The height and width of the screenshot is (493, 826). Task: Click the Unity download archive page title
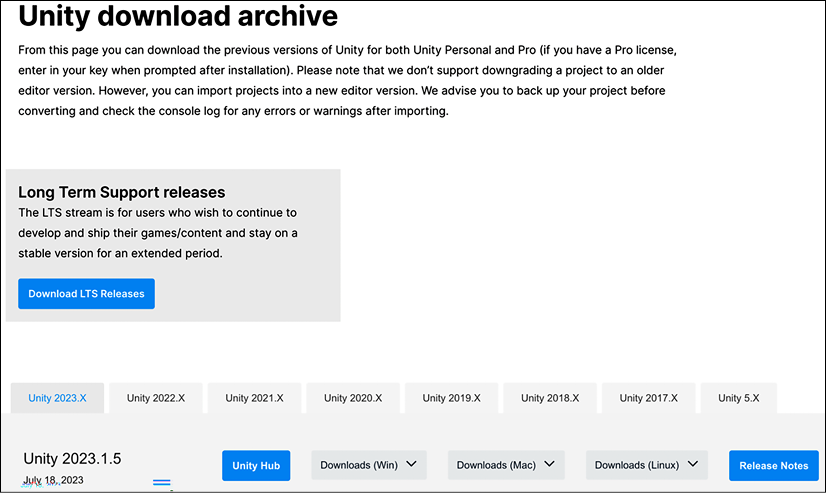(178, 16)
